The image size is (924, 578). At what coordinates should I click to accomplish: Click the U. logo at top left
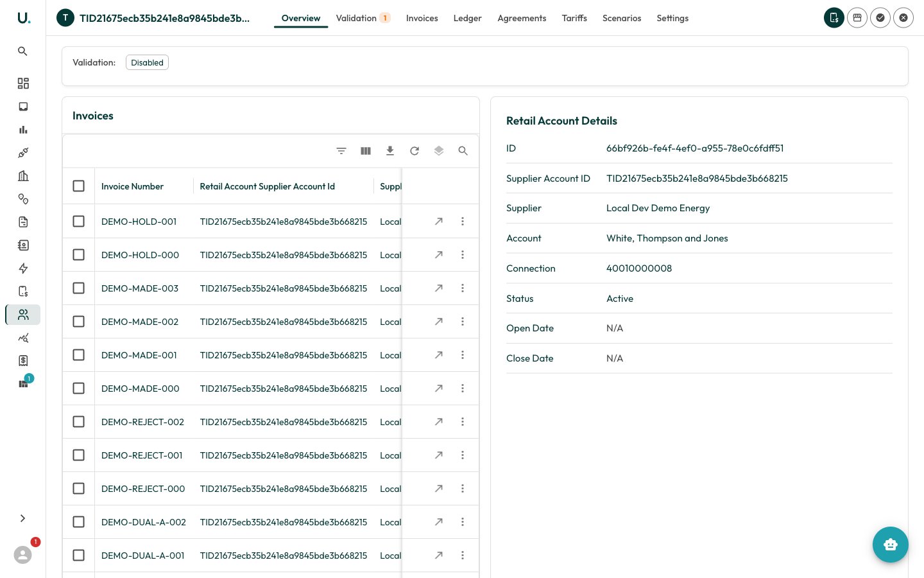pos(24,18)
